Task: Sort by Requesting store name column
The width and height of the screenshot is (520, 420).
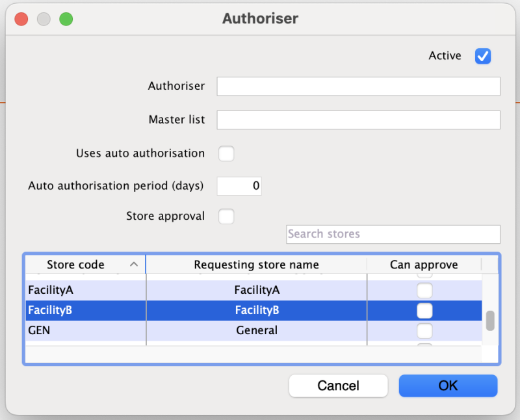Action: (x=256, y=265)
